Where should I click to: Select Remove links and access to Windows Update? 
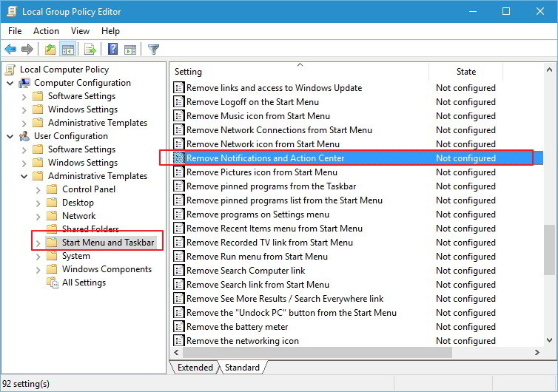(357, 88)
